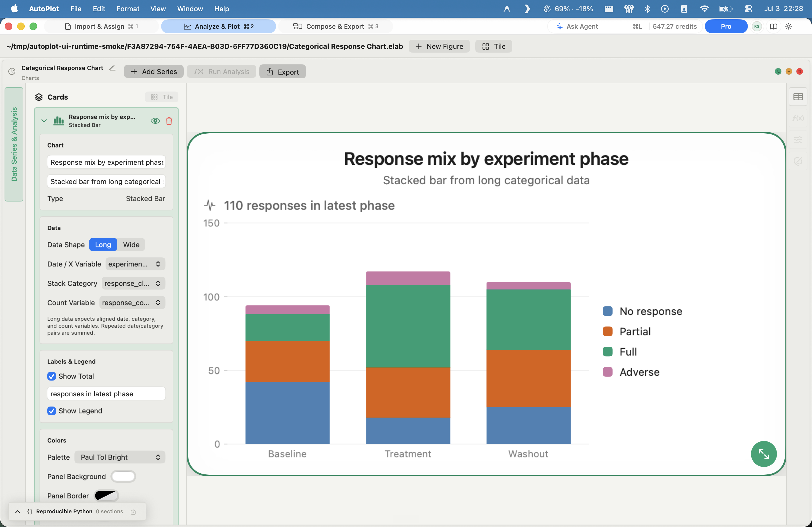
Task: Open Bluetooth menu bar icon
Action: click(x=647, y=9)
